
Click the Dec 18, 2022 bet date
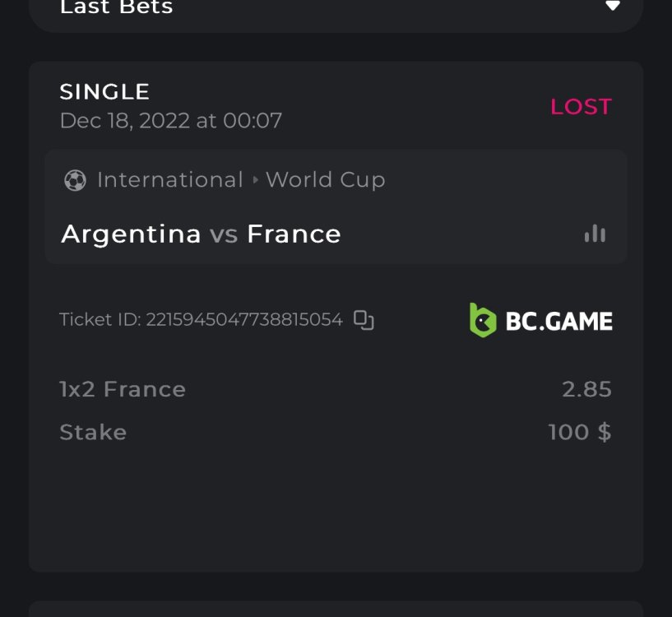pos(170,121)
